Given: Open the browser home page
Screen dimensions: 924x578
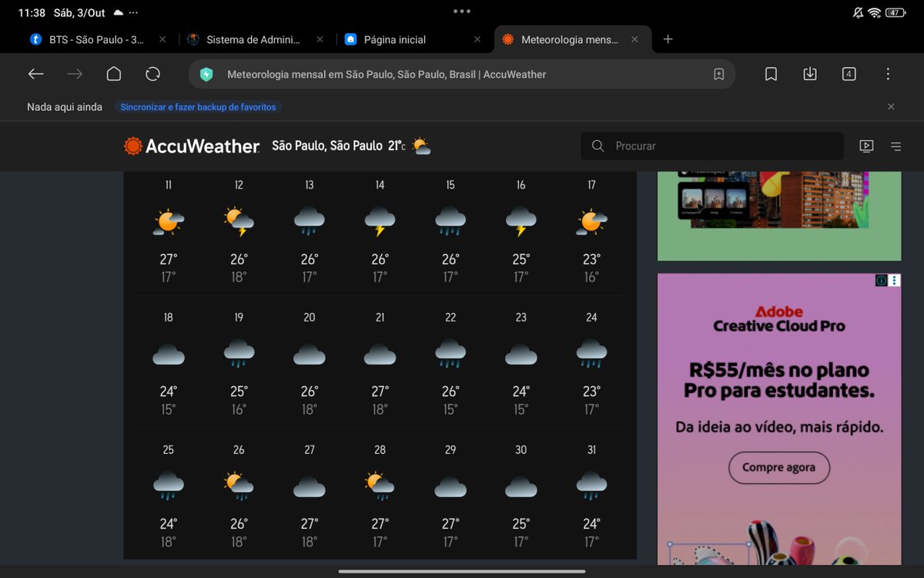Looking at the screenshot, I should tap(114, 74).
